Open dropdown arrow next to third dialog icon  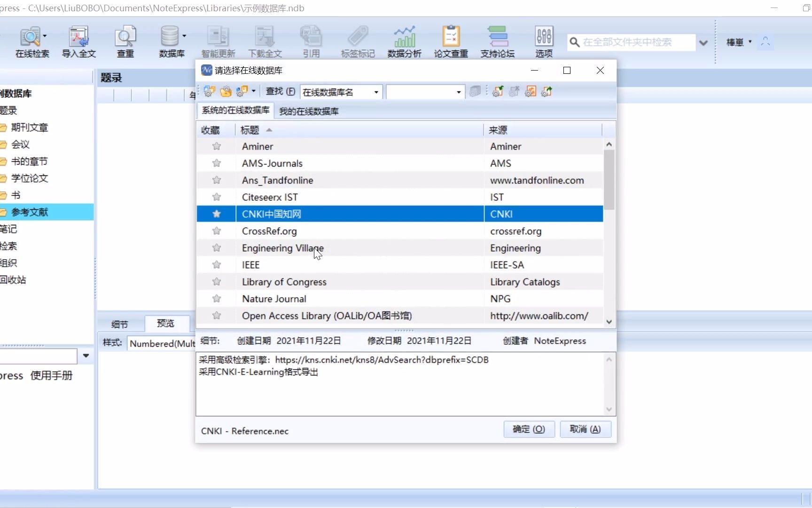point(254,91)
